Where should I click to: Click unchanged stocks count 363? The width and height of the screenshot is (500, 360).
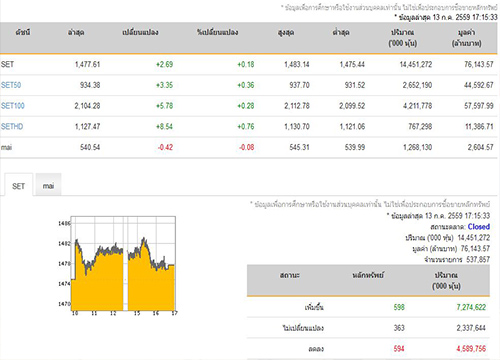[399, 328]
